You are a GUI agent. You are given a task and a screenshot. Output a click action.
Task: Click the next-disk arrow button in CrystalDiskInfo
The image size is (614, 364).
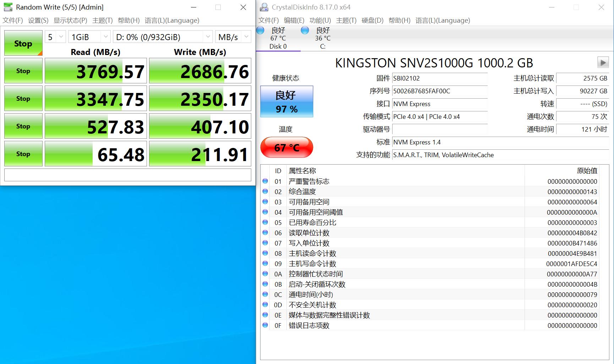point(602,62)
